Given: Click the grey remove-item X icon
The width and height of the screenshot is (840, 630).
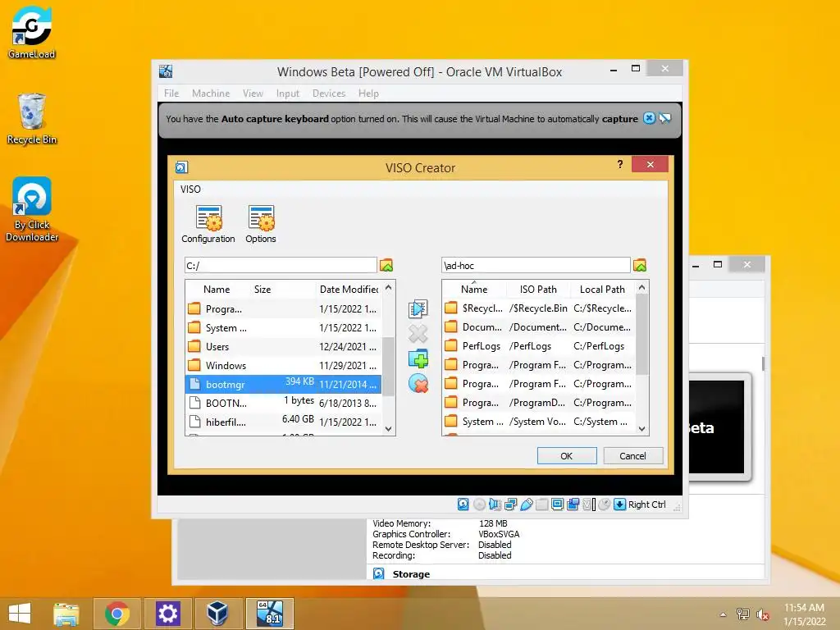Looking at the screenshot, I should pyautogui.click(x=418, y=334).
